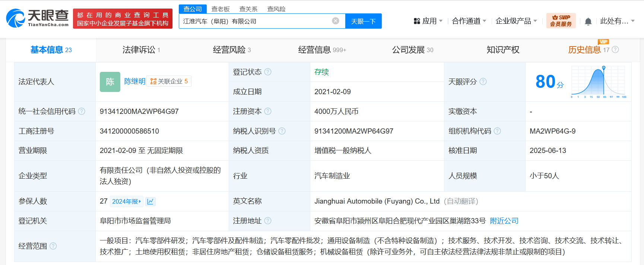644x265 pixels.
Task: Click the 陈 avatar tile
Action: tap(110, 82)
